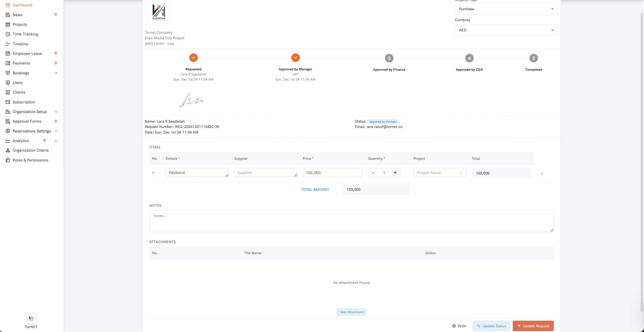Expand the Bookings sidebar section

[56, 73]
